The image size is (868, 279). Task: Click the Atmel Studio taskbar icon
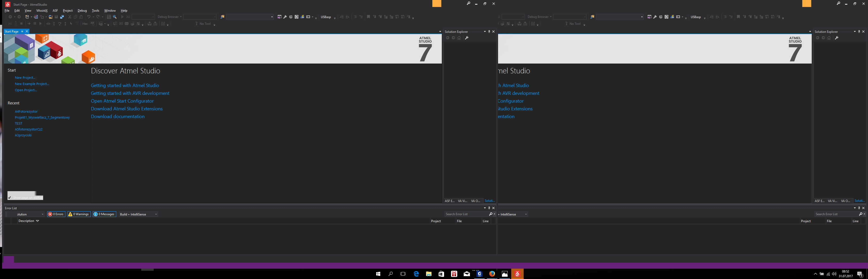(517, 274)
